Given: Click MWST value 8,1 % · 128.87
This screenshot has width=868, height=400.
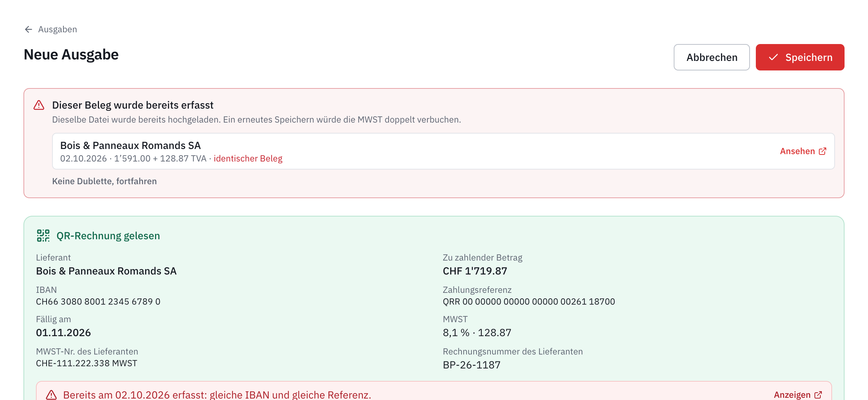Looking at the screenshot, I should [x=477, y=333].
